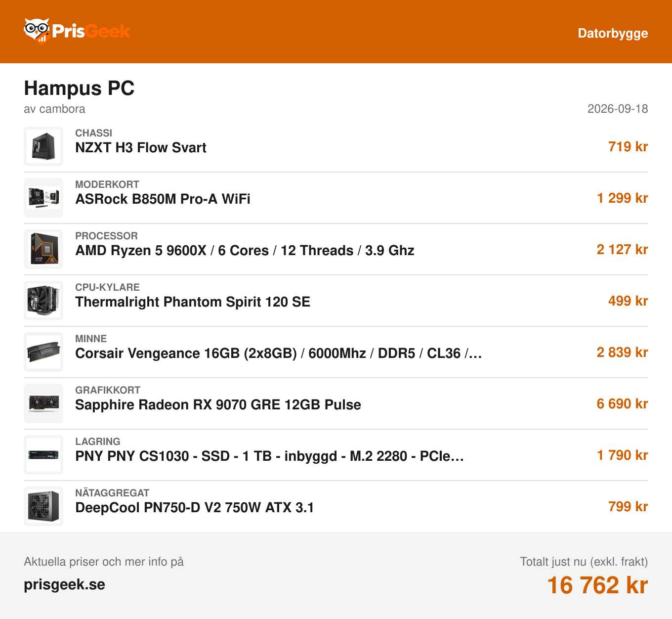Viewport: 672px width, 619px height.
Task: Open the Thermalright Phantom Spirit cooler thumbnail
Action: pos(43,301)
